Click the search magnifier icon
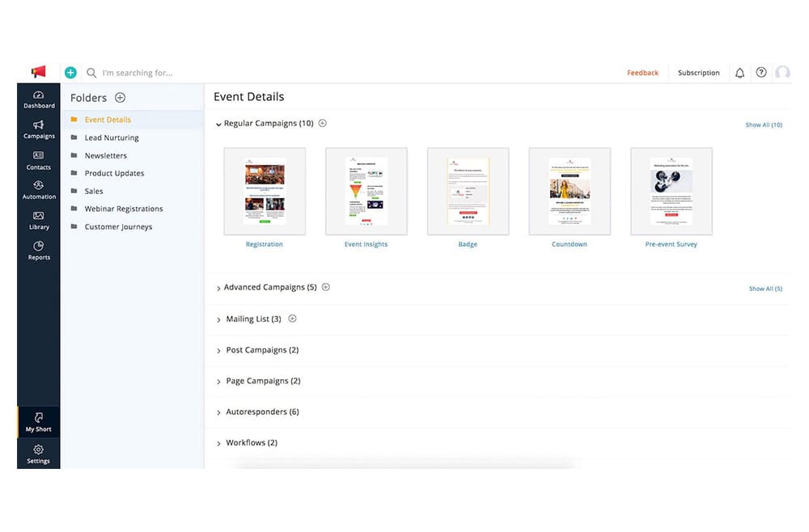 point(91,73)
